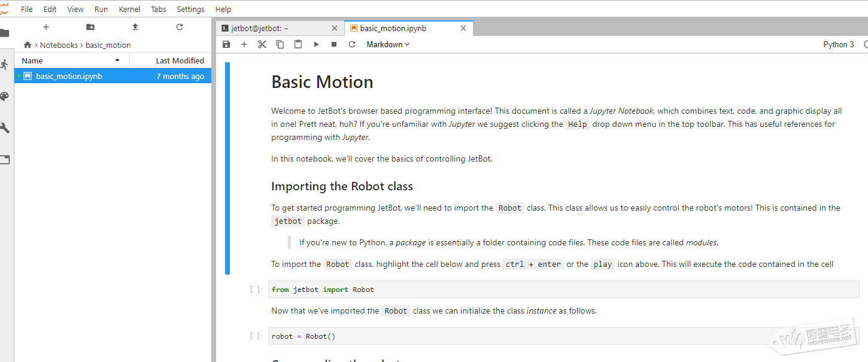The width and height of the screenshot is (868, 362).
Task: Open the Kernel menu
Action: click(129, 9)
